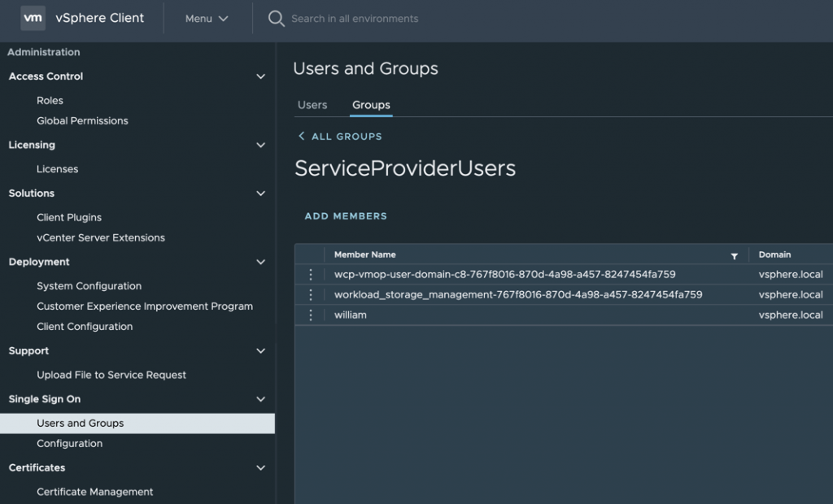
Task: Collapse the Licensing section
Action: coord(260,146)
